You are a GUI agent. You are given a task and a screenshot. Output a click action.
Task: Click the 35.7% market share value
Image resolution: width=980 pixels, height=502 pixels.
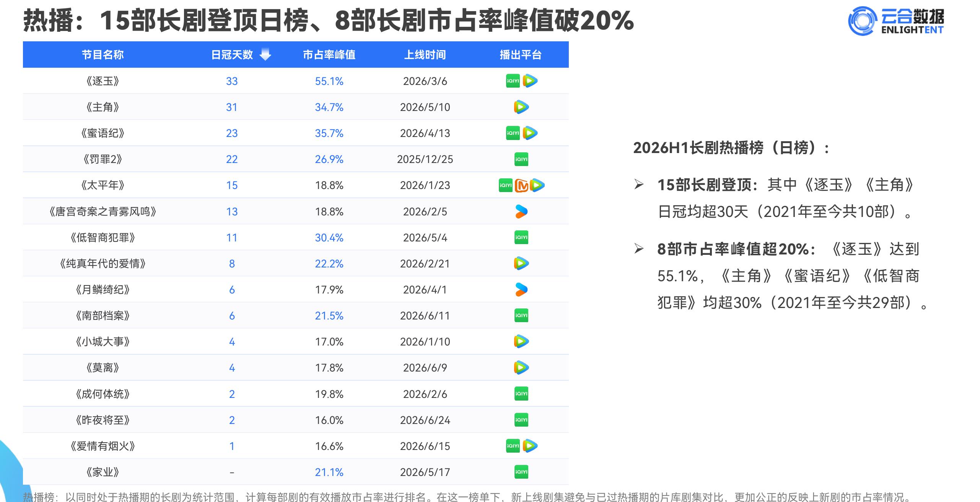(329, 133)
